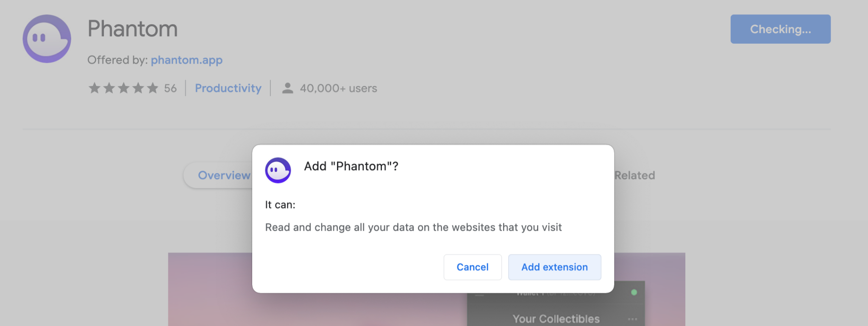Switch to the Related tab
This screenshot has height=326, width=868.
[x=634, y=175]
